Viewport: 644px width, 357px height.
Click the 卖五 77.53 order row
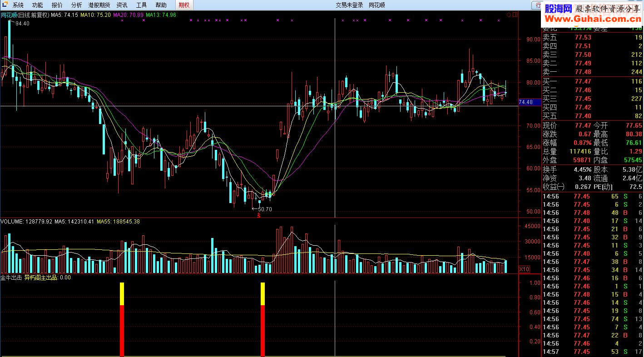click(x=592, y=37)
